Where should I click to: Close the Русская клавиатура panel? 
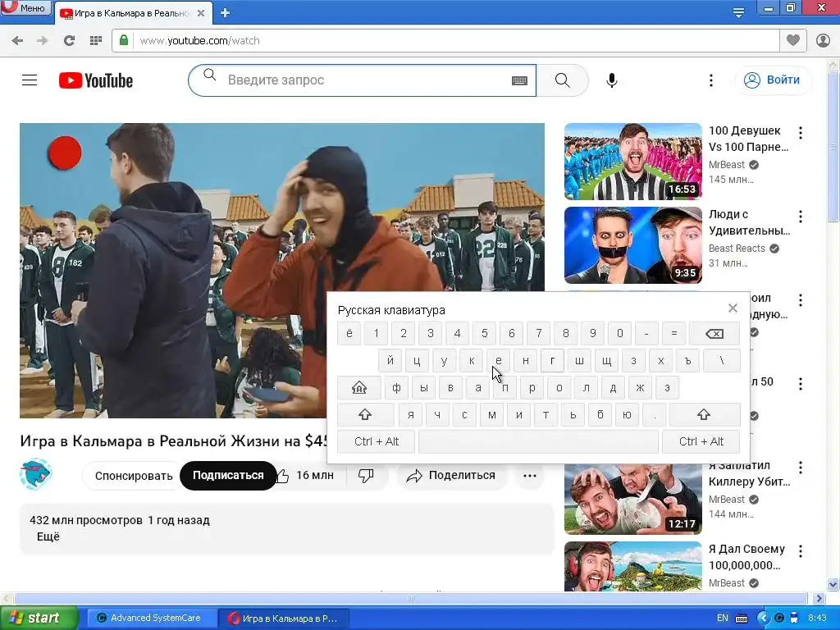click(733, 308)
